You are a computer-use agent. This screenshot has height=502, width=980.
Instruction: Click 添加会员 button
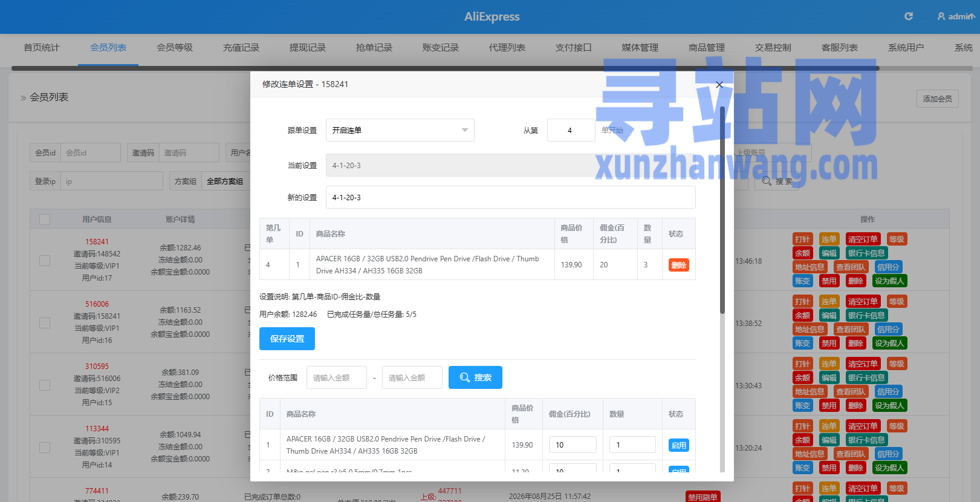[937, 99]
